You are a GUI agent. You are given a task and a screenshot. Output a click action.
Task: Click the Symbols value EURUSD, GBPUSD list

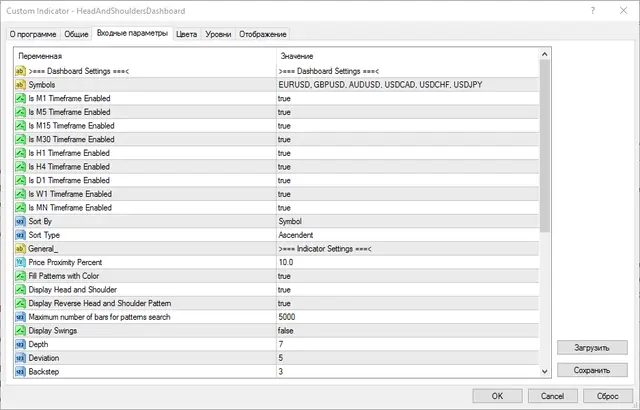(x=380, y=85)
